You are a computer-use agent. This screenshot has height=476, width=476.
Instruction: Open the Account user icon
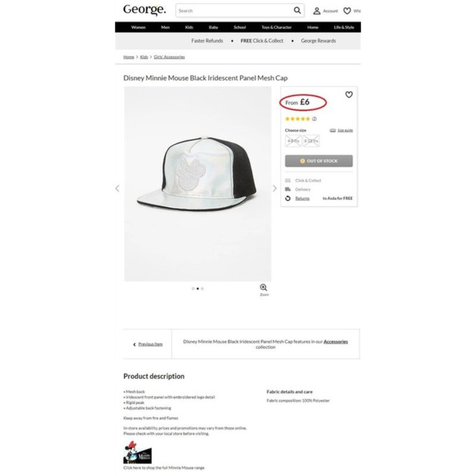[x=317, y=11]
